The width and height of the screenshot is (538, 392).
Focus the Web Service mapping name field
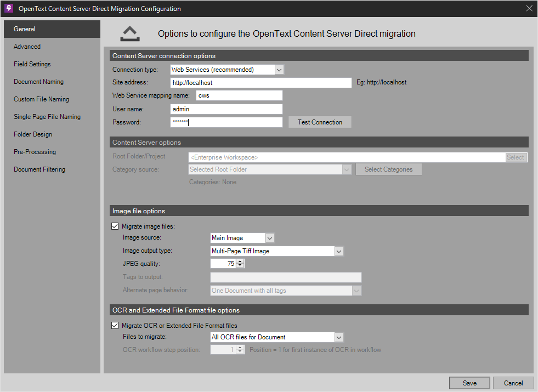239,95
